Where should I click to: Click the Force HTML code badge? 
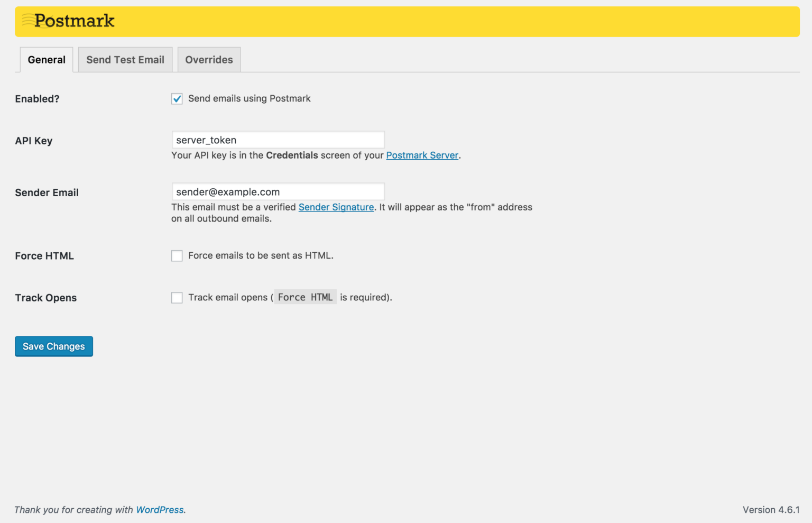click(305, 297)
